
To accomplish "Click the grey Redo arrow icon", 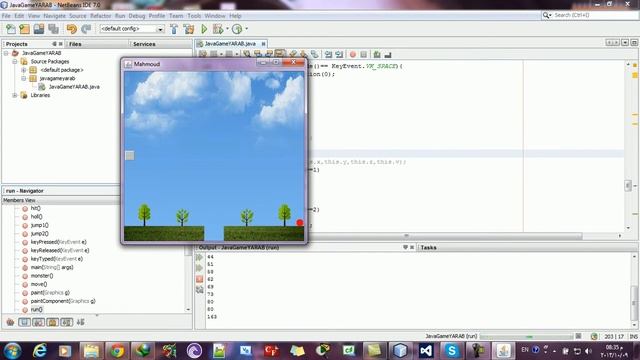I will [86, 29].
